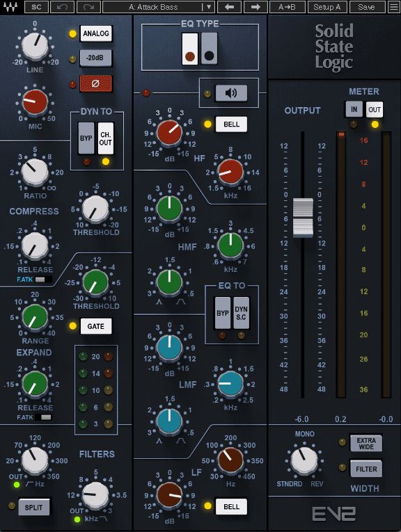Load next preset with right arrow
Image resolution: width=401 pixels, height=532 pixels.
click(x=255, y=7)
